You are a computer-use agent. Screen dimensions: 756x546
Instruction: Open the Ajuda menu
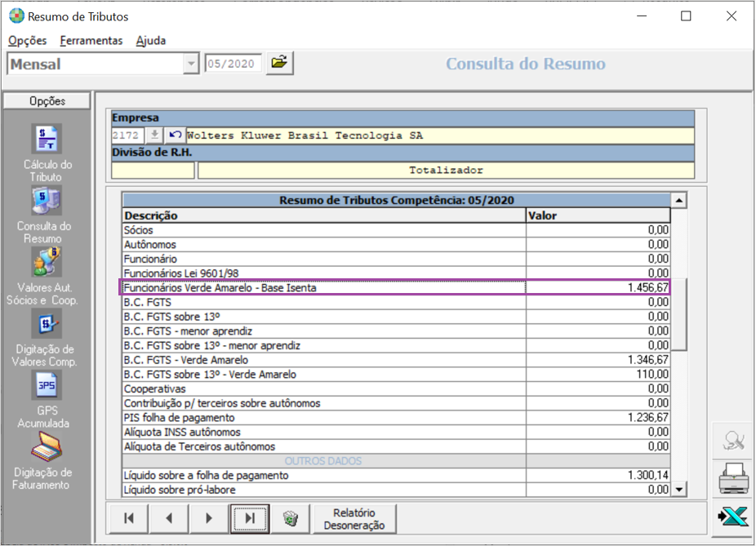click(x=151, y=41)
